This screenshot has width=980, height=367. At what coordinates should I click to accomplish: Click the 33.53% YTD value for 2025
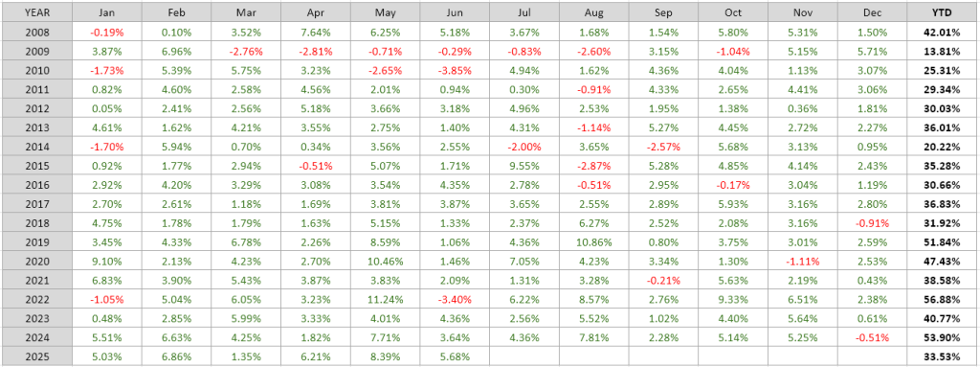tap(942, 357)
